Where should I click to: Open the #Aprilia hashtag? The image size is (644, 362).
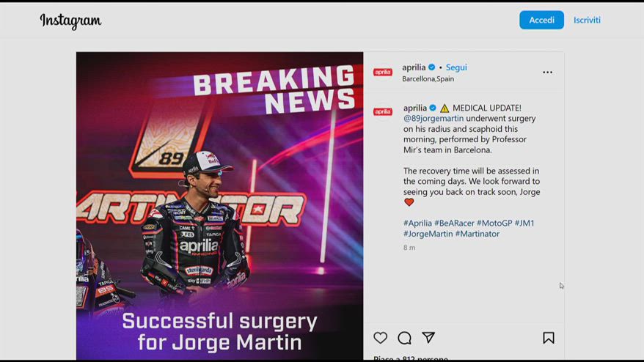tap(417, 224)
